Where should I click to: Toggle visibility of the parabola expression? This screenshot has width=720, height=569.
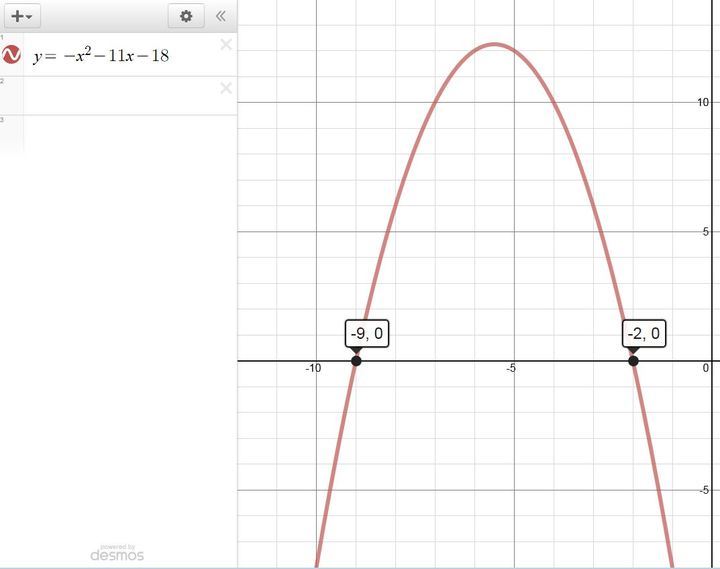tap(12, 55)
